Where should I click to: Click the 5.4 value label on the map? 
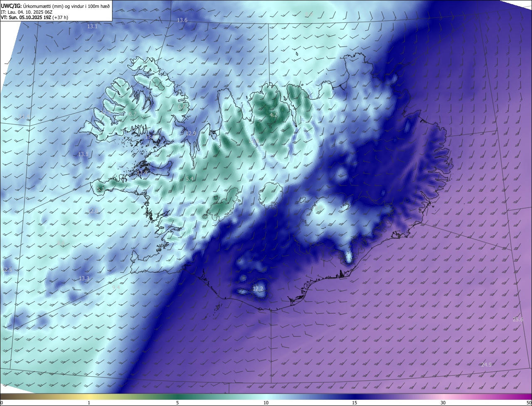coord(190,179)
